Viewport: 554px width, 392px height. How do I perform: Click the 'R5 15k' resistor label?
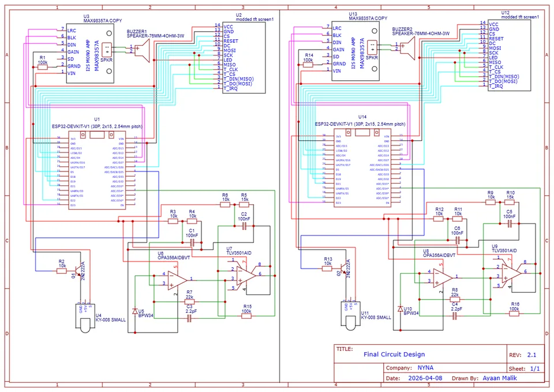pyautogui.click(x=244, y=197)
